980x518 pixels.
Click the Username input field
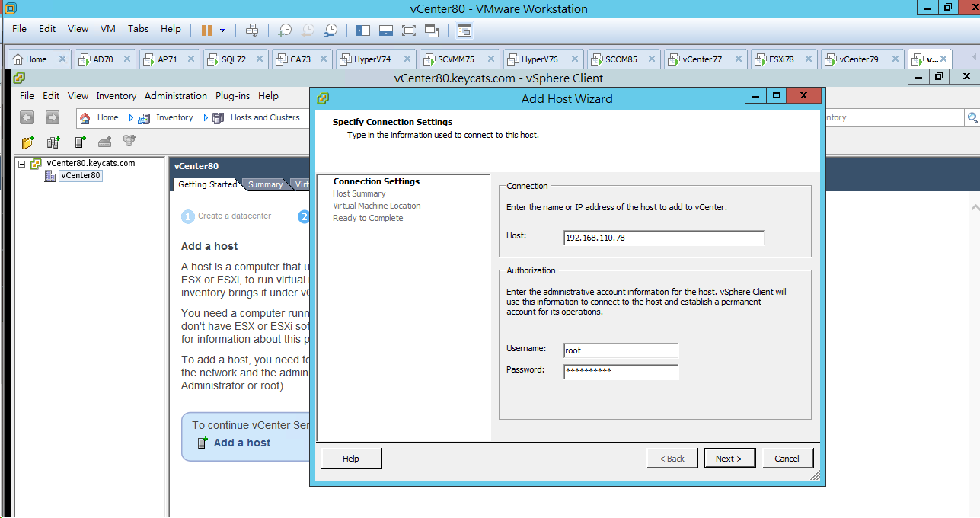pos(621,350)
